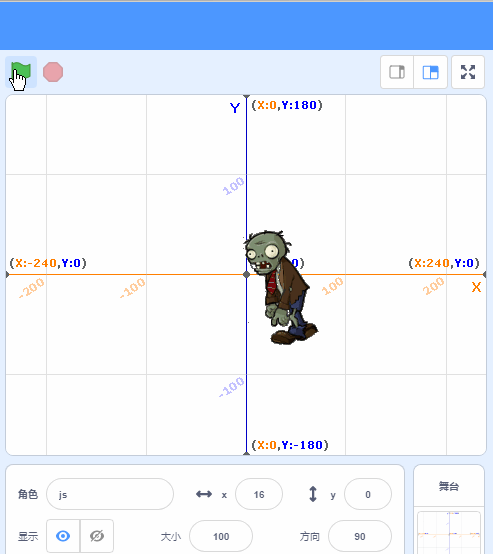This screenshot has height=554, width=493.
Task: Click the 角色 sprite label
Action: (x=28, y=494)
